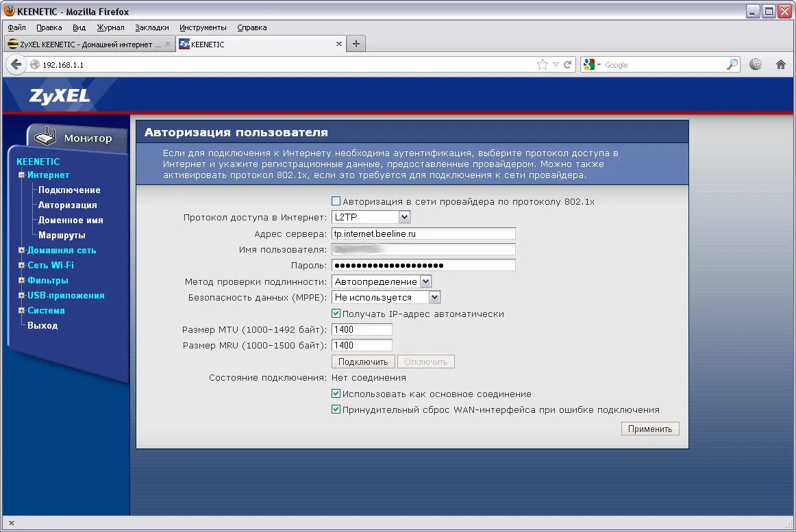The width and height of the screenshot is (796, 532).
Task: Close the status bar with x icon
Action: click(x=11, y=523)
